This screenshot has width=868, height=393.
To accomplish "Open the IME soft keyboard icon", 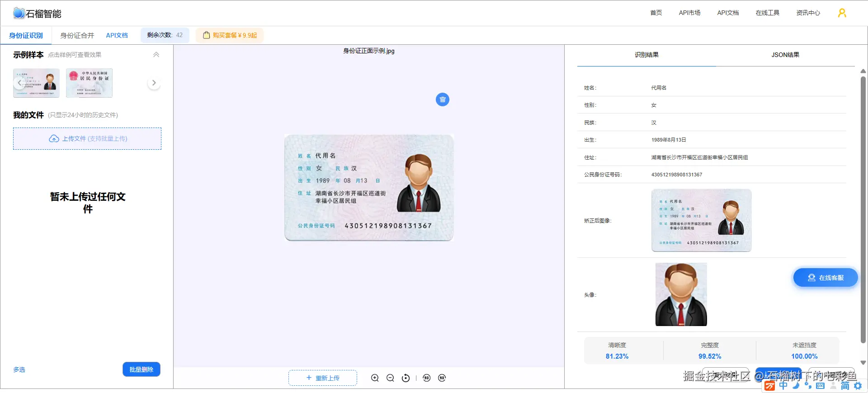I will point(820,386).
